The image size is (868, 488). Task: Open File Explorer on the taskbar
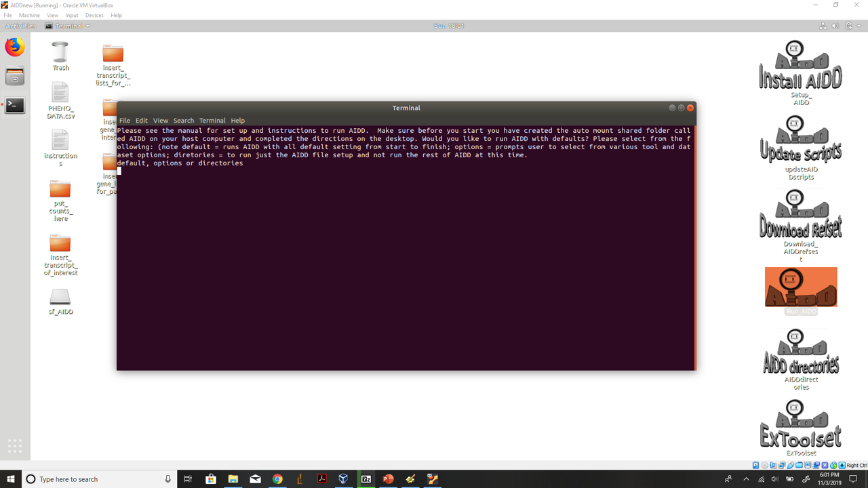233,479
